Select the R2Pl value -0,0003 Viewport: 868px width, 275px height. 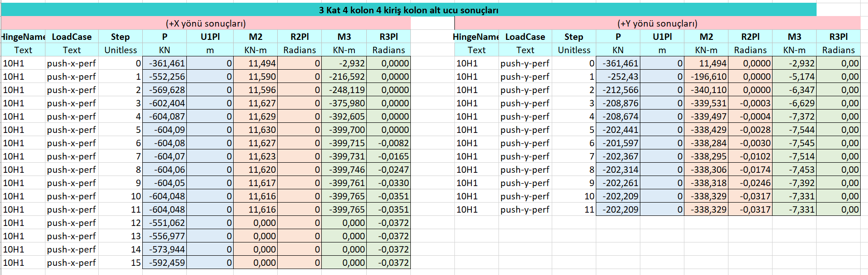click(x=750, y=103)
